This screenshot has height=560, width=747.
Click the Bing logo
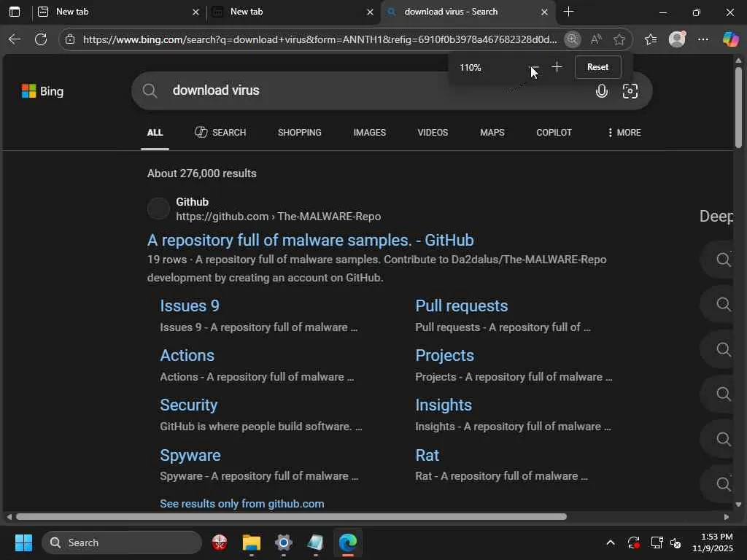pyautogui.click(x=42, y=91)
